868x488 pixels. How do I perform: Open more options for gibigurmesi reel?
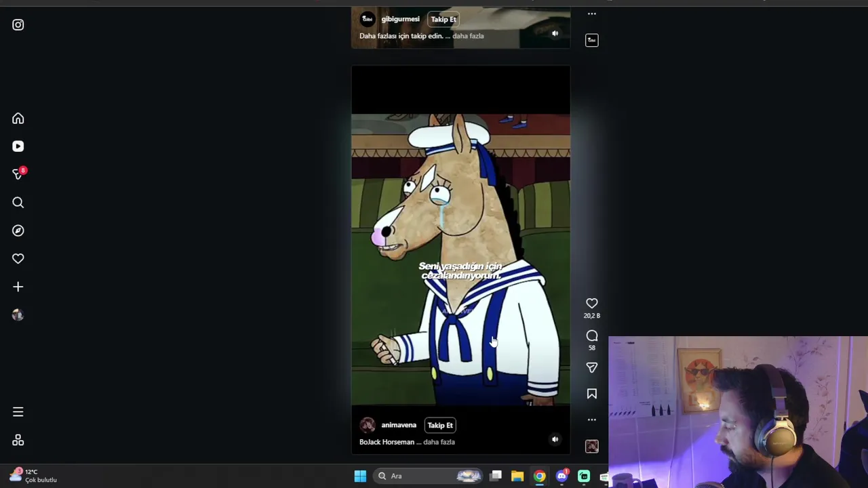tap(592, 14)
